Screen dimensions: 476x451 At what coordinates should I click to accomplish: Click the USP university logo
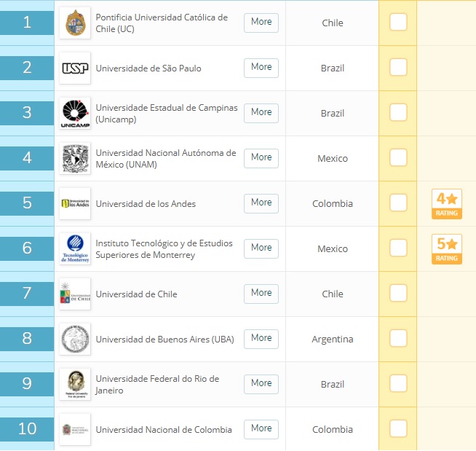click(x=74, y=68)
